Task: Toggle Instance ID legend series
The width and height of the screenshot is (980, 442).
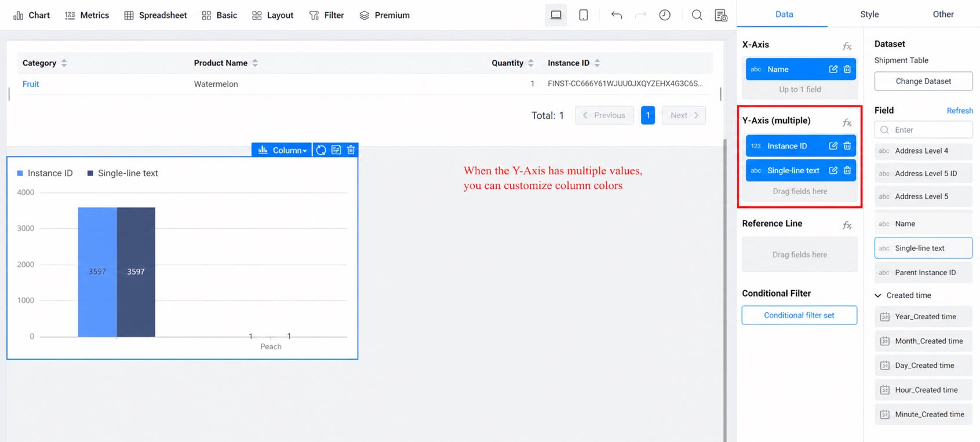Action: (45, 173)
